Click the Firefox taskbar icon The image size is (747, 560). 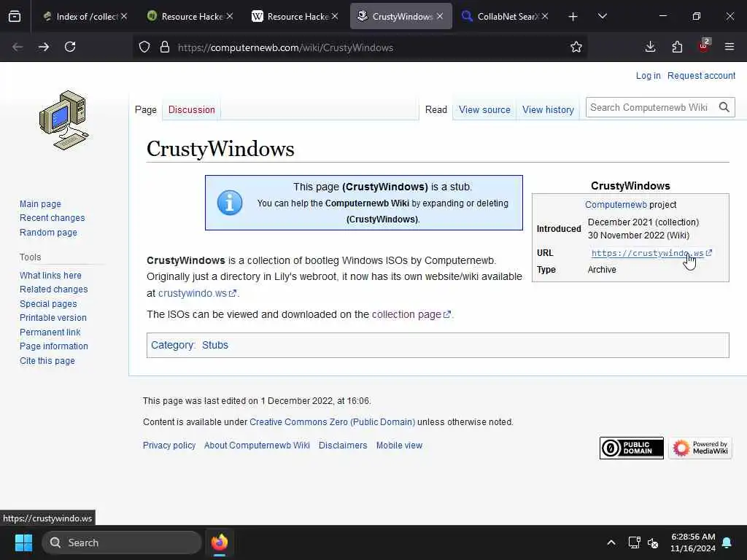point(220,542)
